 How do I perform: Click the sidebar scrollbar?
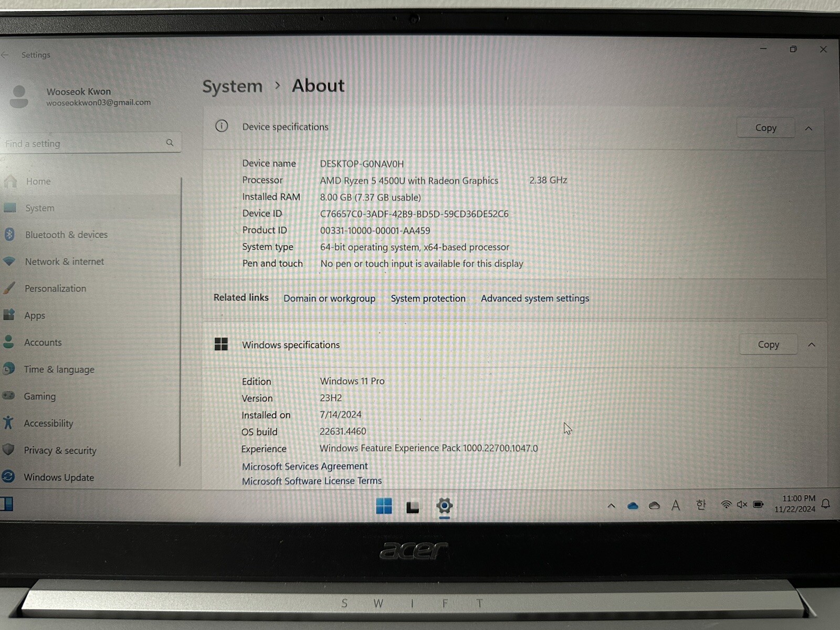point(181,321)
